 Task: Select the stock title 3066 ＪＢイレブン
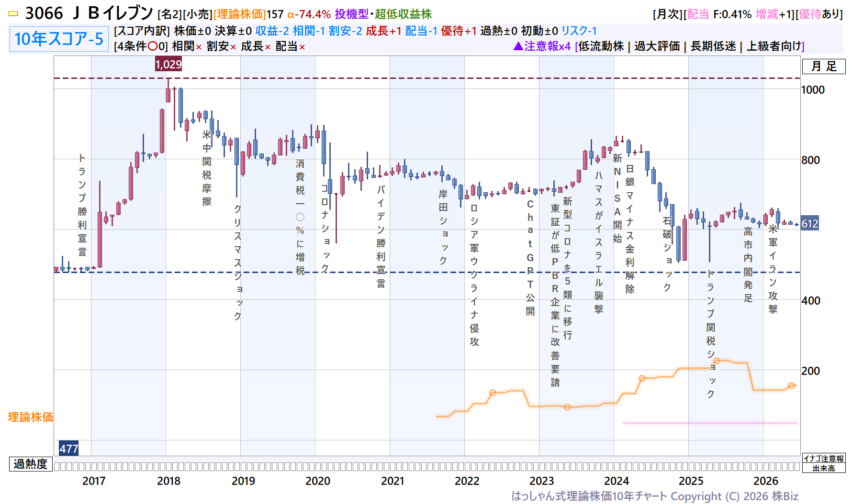pos(89,13)
